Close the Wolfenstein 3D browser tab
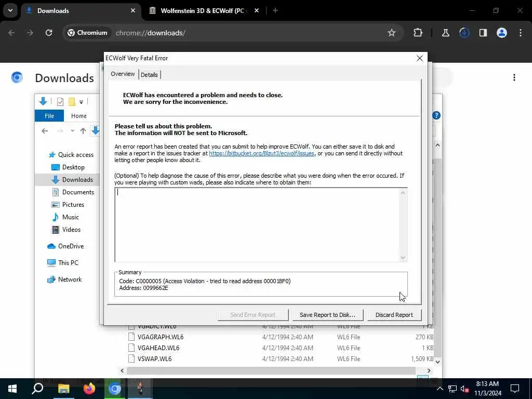This screenshot has width=532, height=399. (257, 10)
